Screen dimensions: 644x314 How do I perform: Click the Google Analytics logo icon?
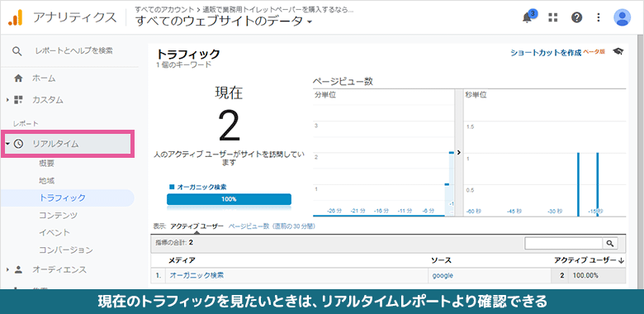point(16,17)
